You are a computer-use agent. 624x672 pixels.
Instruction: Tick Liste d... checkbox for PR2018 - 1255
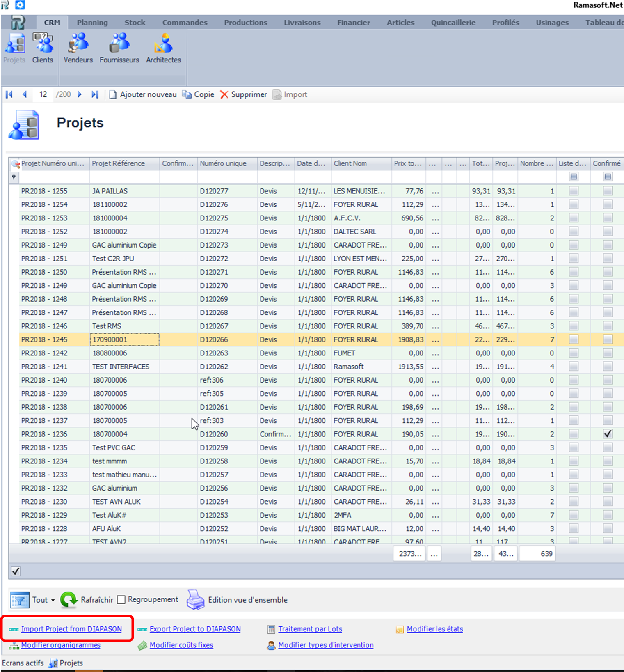coord(574,191)
